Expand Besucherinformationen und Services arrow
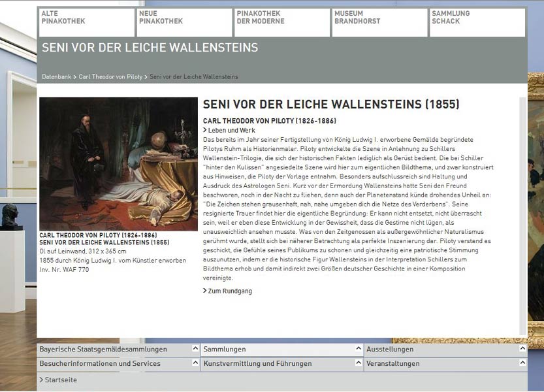The width and height of the screenshot is (544, 392). pyautogui.click(x=195, y=363)
